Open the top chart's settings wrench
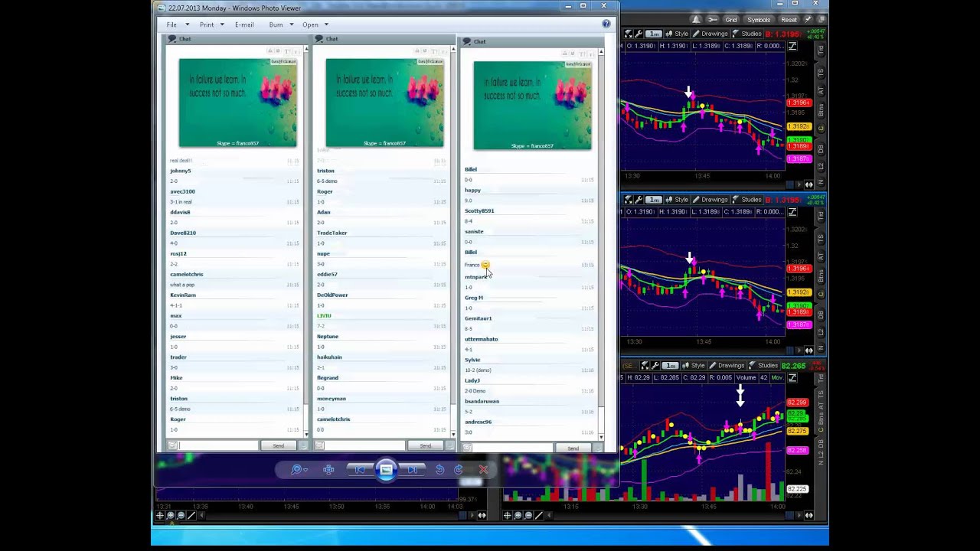Image resolution: width=980 pixels, height=551 pixels. (x=638, y=34)
